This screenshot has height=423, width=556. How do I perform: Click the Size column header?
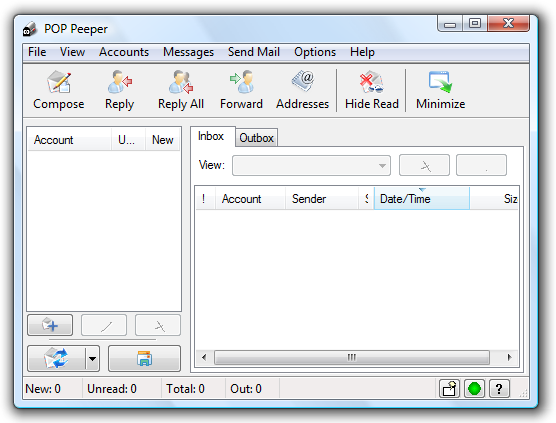coord(494,199)
